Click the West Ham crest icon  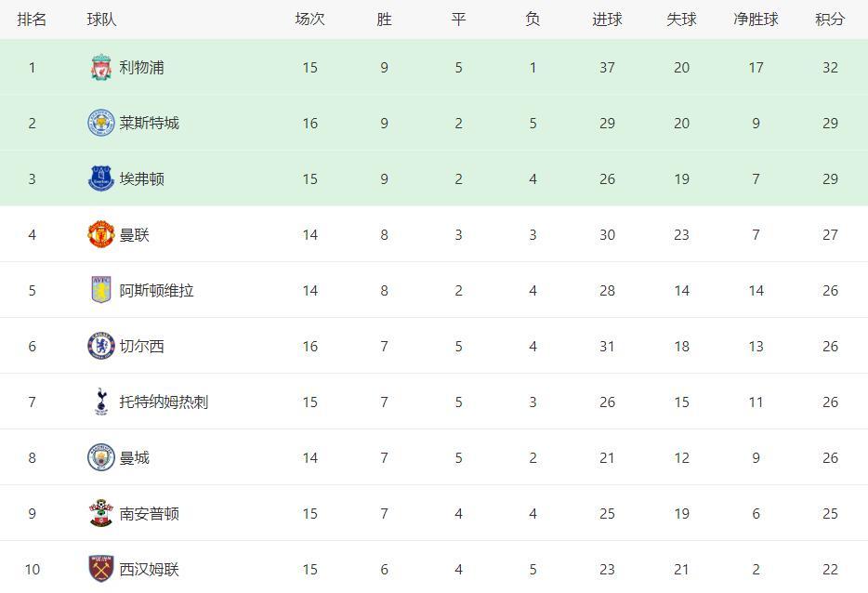click(x=101, y=569)
